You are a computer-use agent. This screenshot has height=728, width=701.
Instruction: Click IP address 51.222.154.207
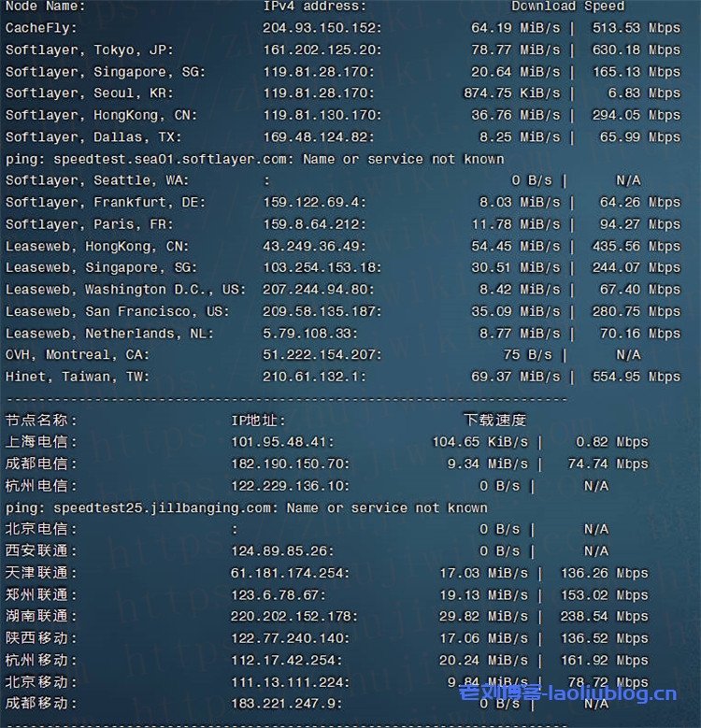[x=322, y=355]
